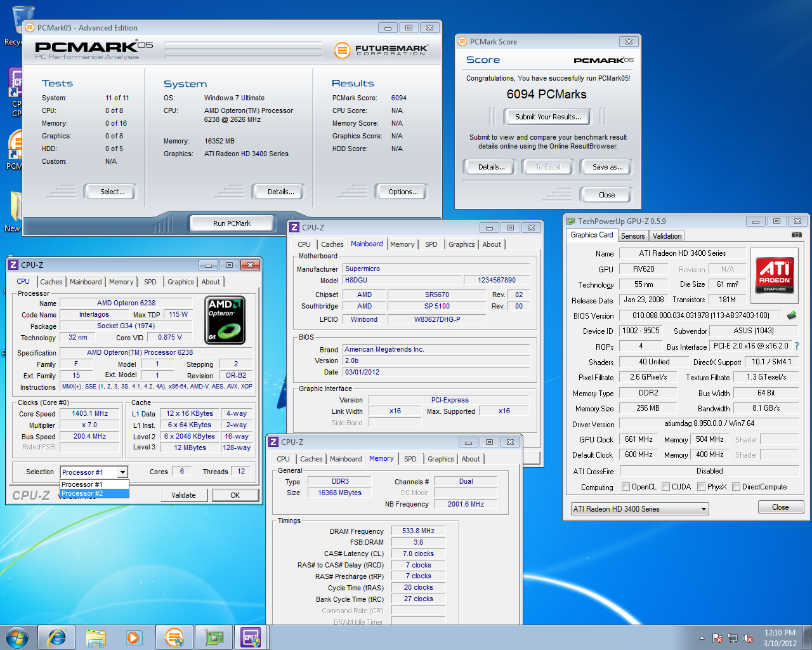The height and width of the screenshot is (650, 812).
Task: Click the GPU-Z title bar icon
Action: (570, 221)
